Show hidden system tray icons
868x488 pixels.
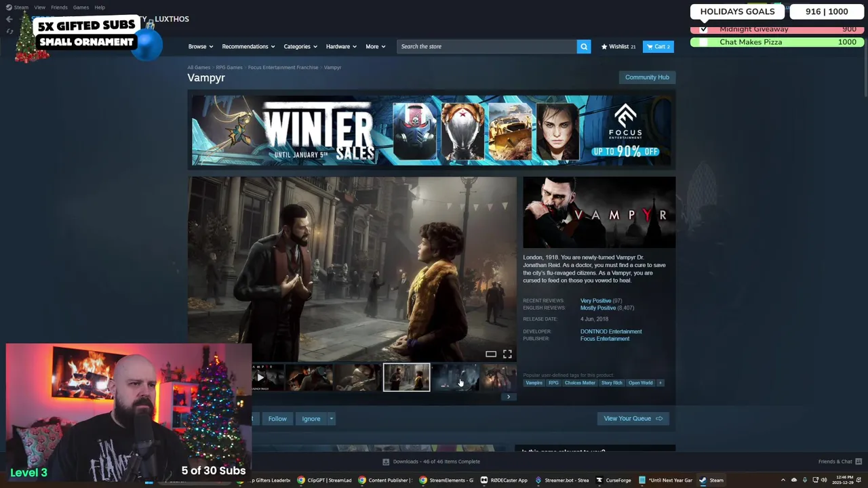[783, 480]
